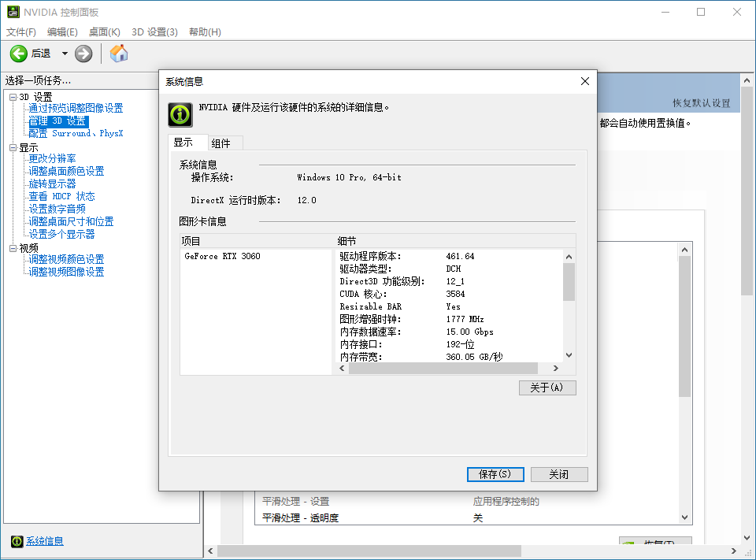756x560 pixels.
Task: Open the 桌面(K) menu
Action: (104, 32)
